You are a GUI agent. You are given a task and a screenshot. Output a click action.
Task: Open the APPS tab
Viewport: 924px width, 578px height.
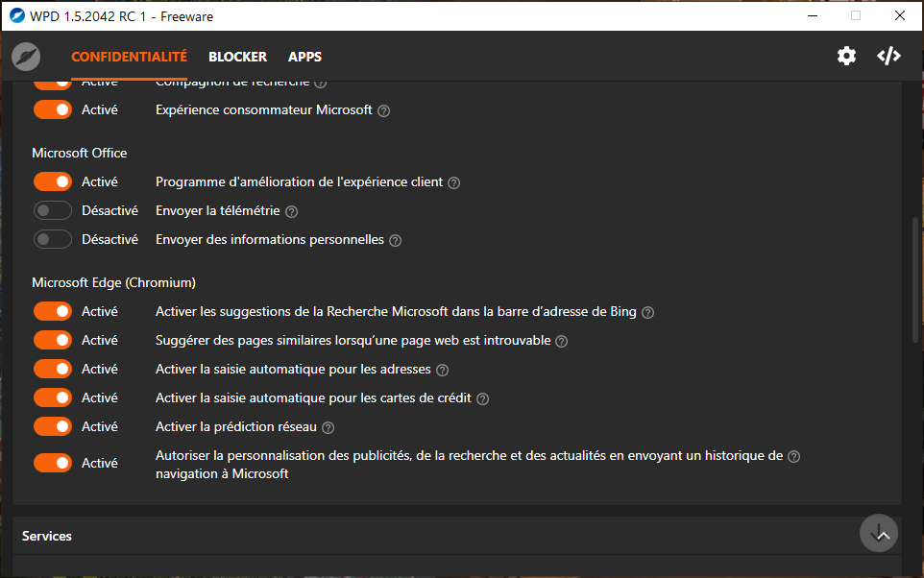[304, 57]
